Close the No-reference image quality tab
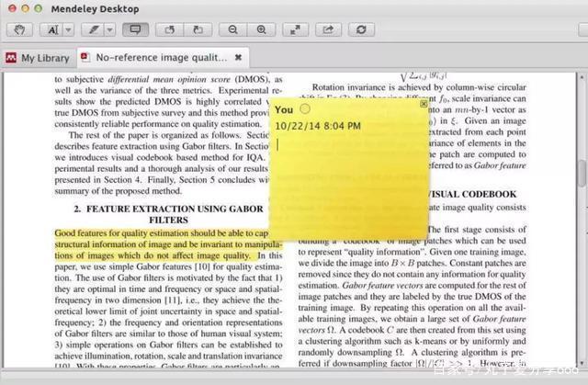588x385 pixels. 239,58
